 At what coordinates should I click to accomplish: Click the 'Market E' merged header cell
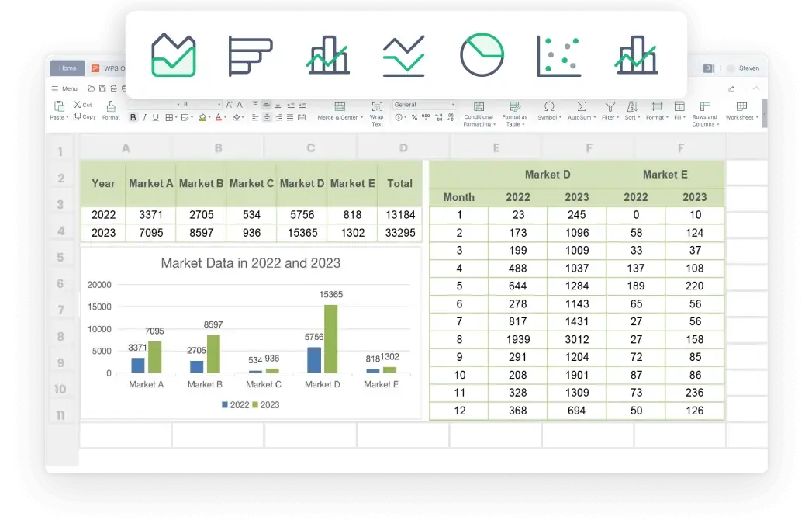(665, 175)
